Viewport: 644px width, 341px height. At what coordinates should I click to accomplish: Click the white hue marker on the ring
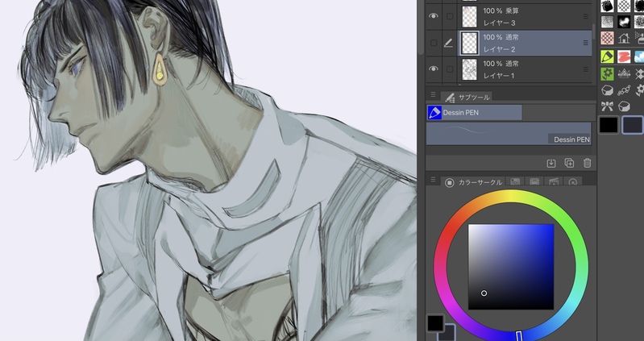519,336
